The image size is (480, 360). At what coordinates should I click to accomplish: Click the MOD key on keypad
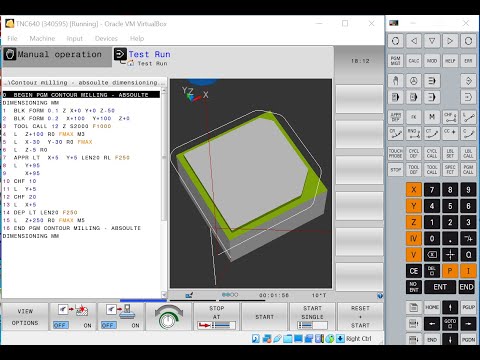click(432, 61)
